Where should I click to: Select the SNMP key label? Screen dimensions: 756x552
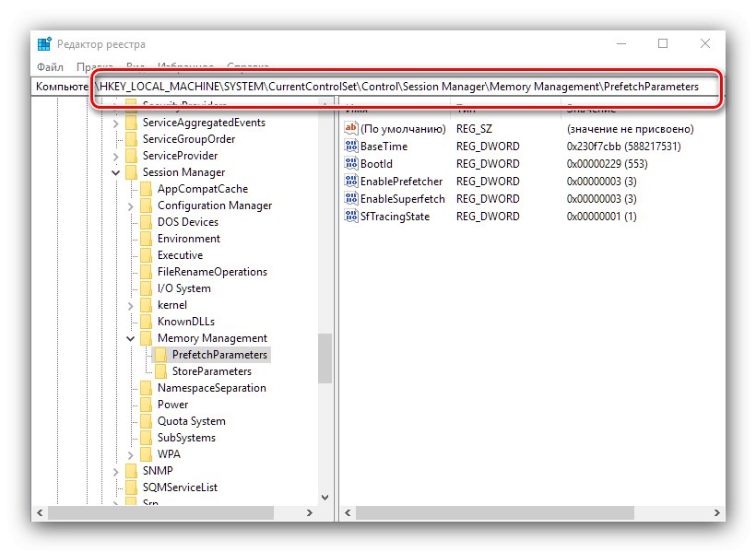coord(158,471)
